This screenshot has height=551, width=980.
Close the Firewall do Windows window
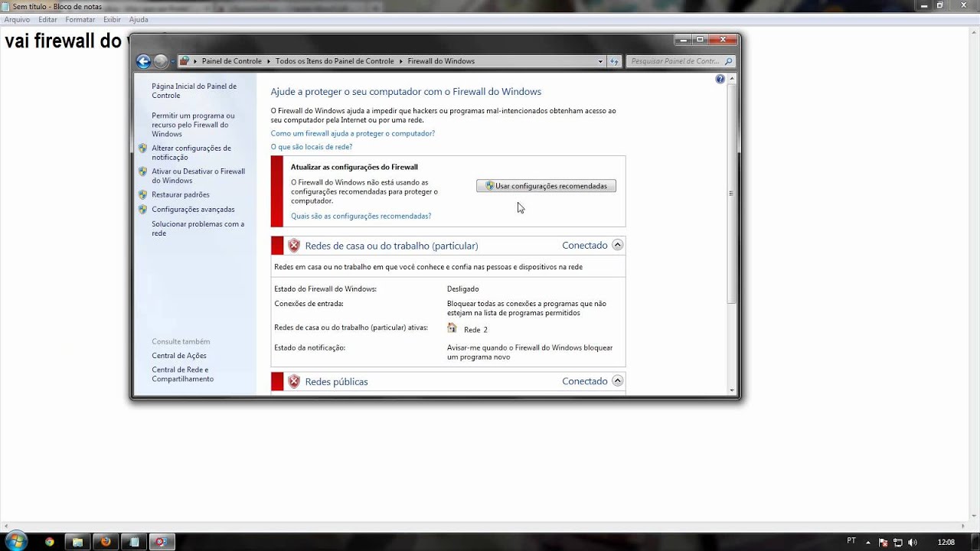coord(722,39)
